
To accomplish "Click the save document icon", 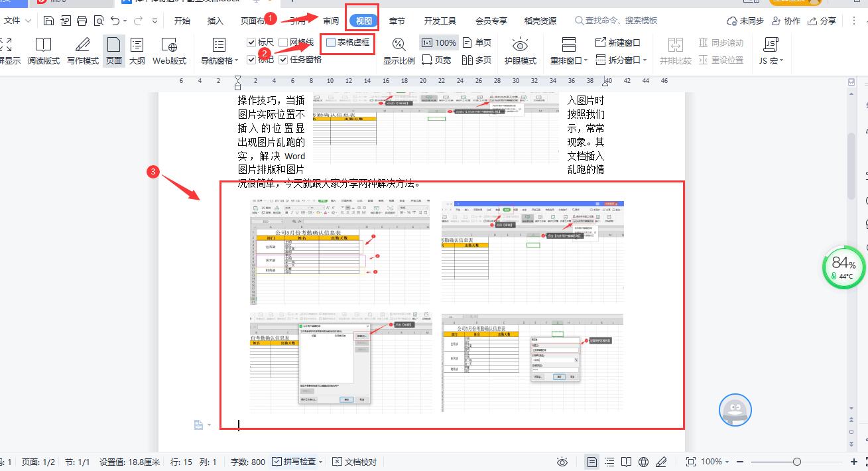I will (x=48, y=21).
